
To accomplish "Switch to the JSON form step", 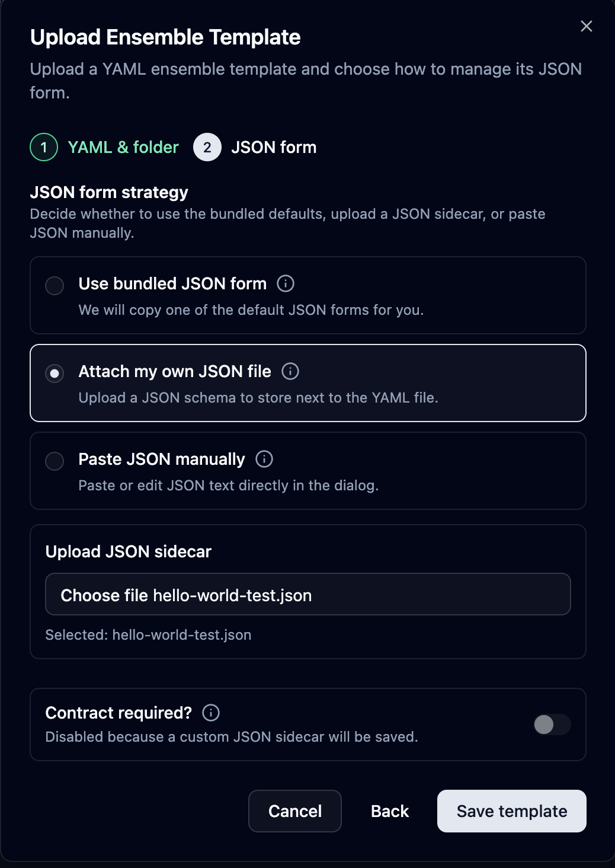I will tap(274, 148).
